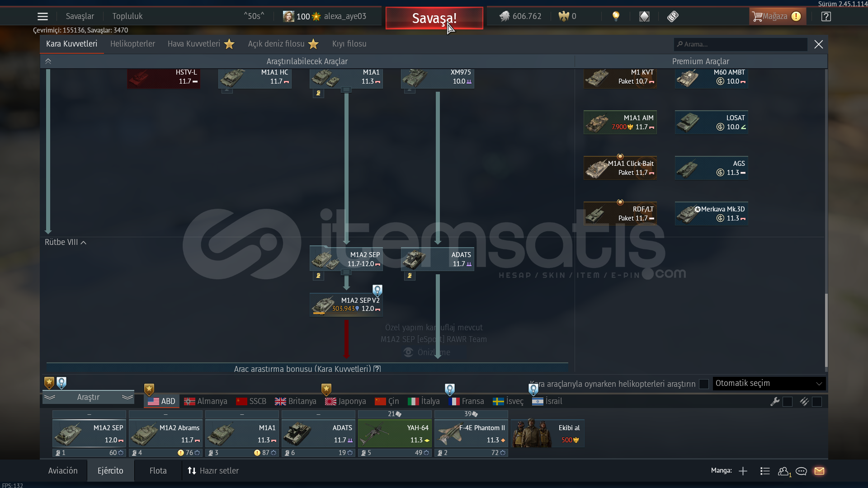Enable helicopter research with ground vehicles checkbox

[x=704, y=384]
